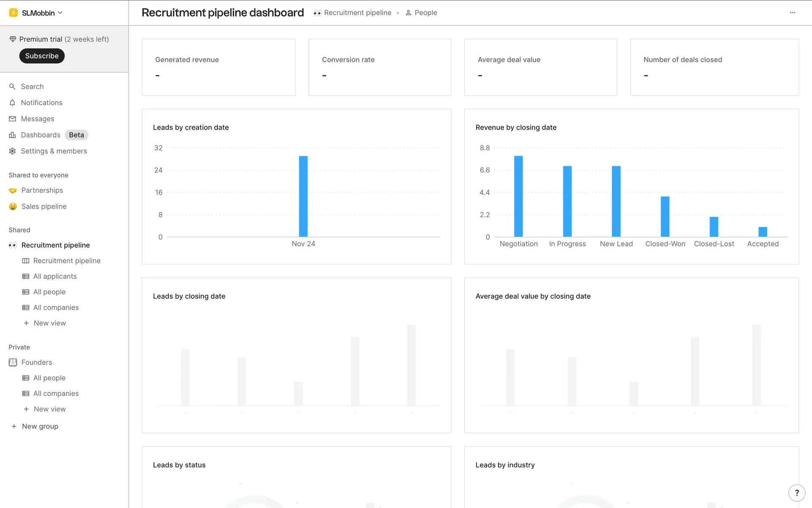
Task: Collapse the Founders private group
Action: point(37,362)
